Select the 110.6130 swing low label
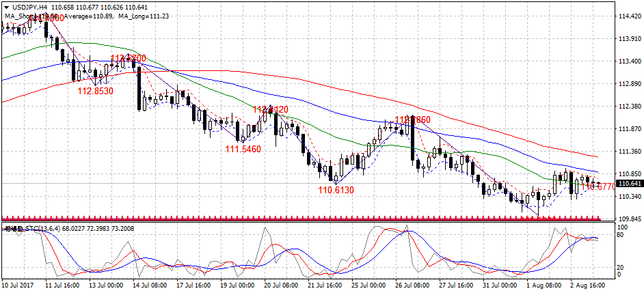Screen dimensions: 644x293 [336, 190]
